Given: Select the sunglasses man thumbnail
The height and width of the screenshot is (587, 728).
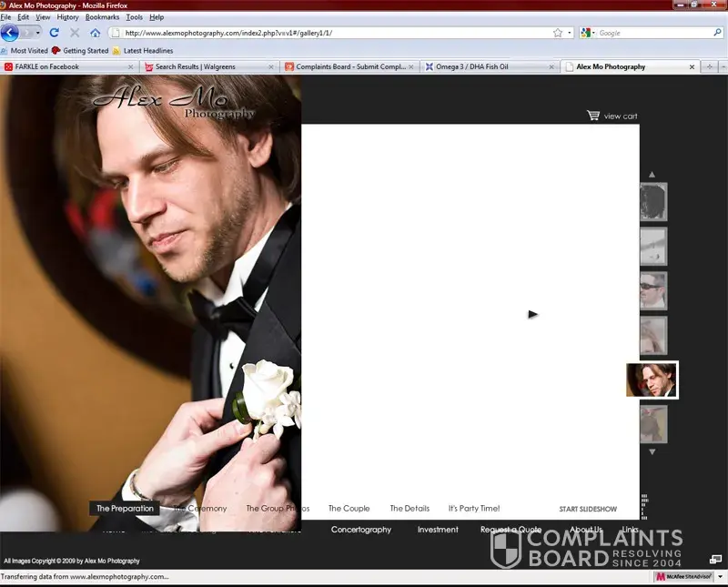Looking at the screenshot, I should (x=653, y=290).
